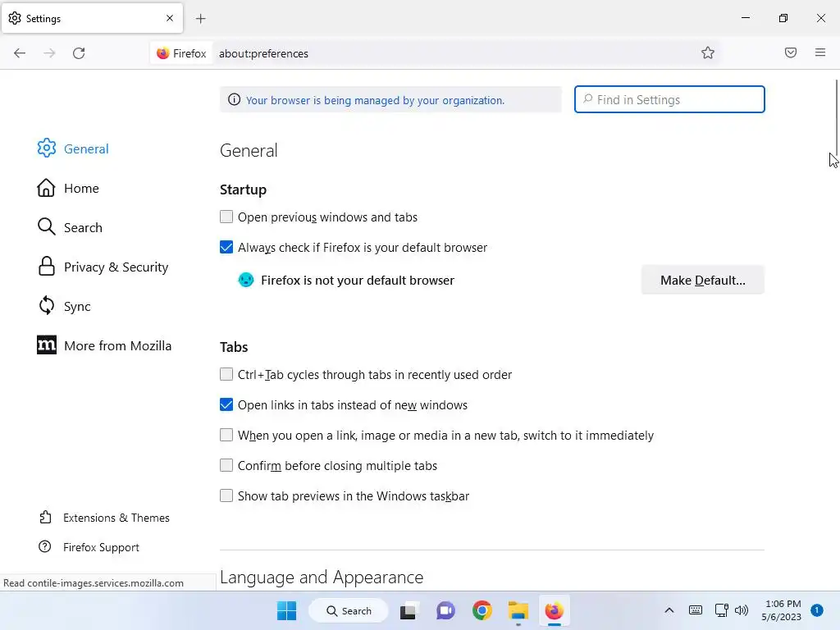Enable Confirm before closing multiple tabs
This screenshot has height=630, width=840.
click(226, 466)
